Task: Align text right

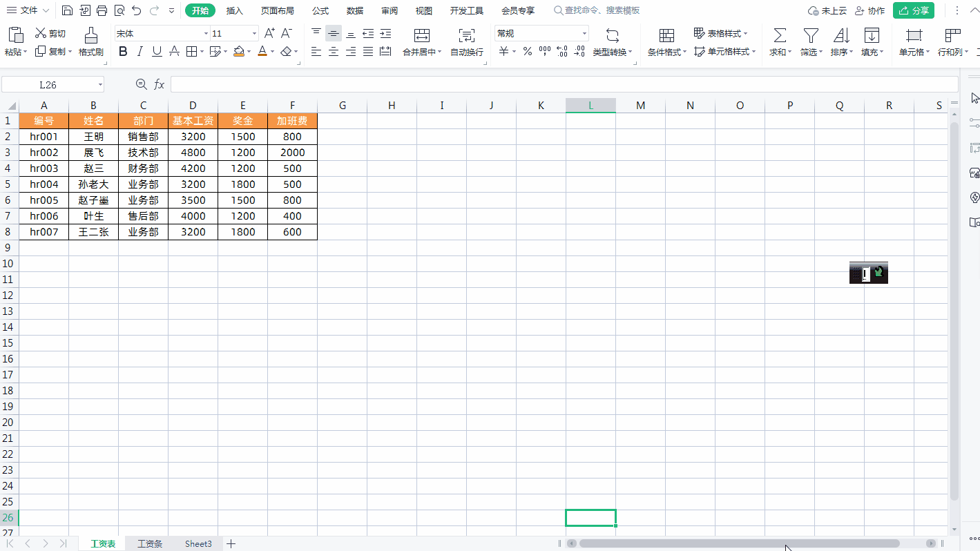Action: tap(351, 51)
